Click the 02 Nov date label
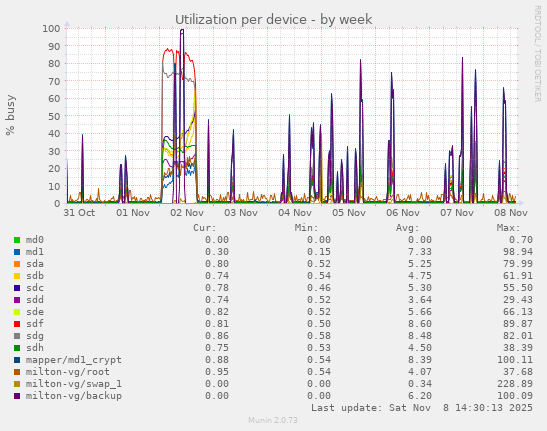Viewport: 547px width, 431px height. tap(187, 213)
